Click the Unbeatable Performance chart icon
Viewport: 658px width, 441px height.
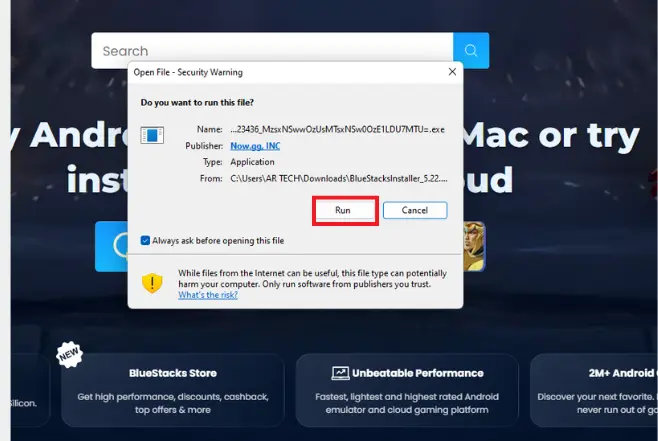click(x=340, y=373)
